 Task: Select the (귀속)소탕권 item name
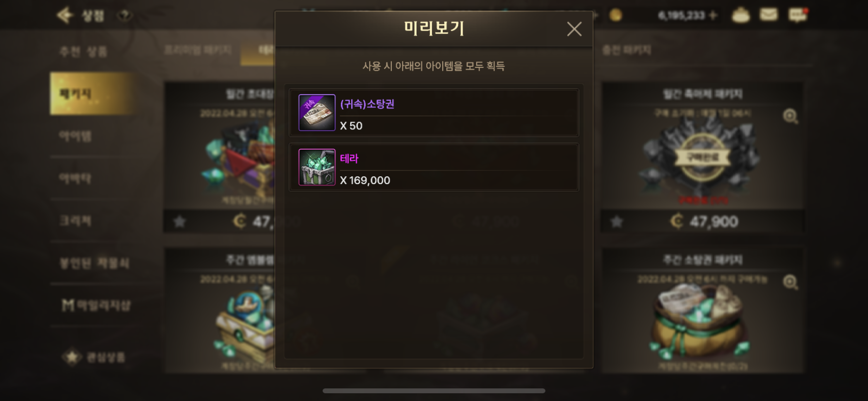click(x=367, y=104)
